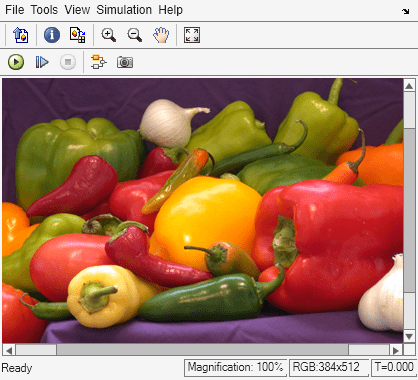Click the greyed-out stop simulation button
This screenshot has height=380, width=418.
[x=68, y=62]
